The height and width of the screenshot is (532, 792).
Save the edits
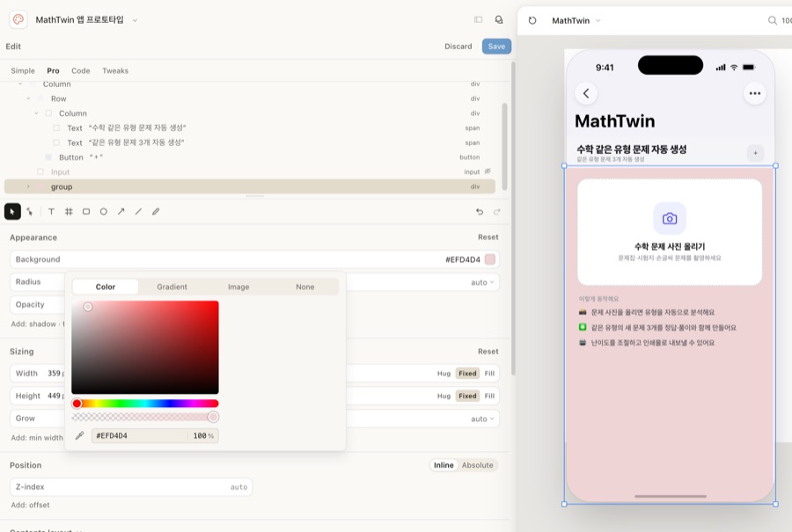point(496,47)
